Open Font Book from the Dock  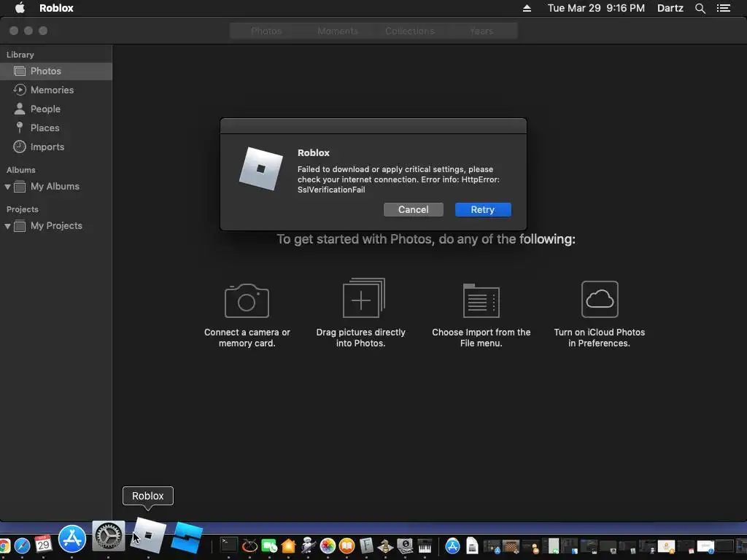366,545
